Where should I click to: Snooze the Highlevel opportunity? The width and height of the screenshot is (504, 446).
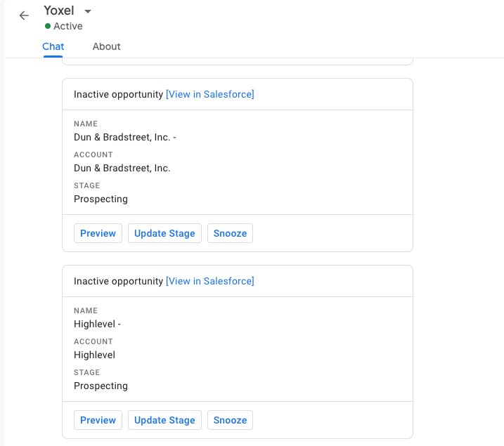pos(230,420)
